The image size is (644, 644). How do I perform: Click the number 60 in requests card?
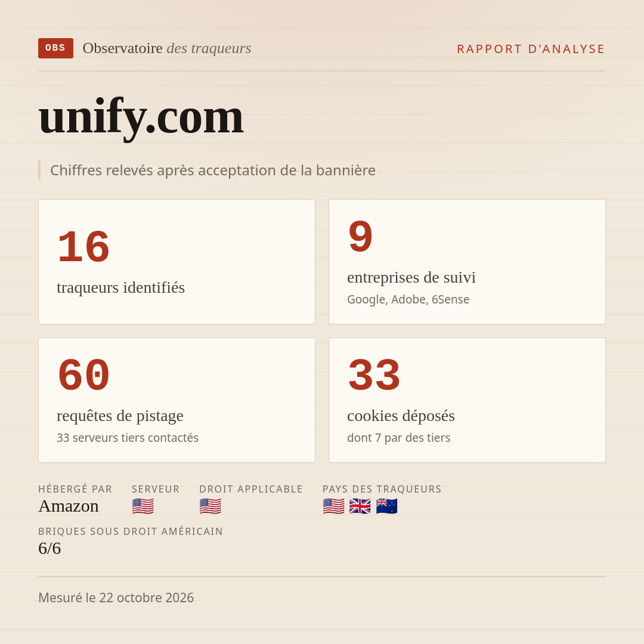point(84,376)
